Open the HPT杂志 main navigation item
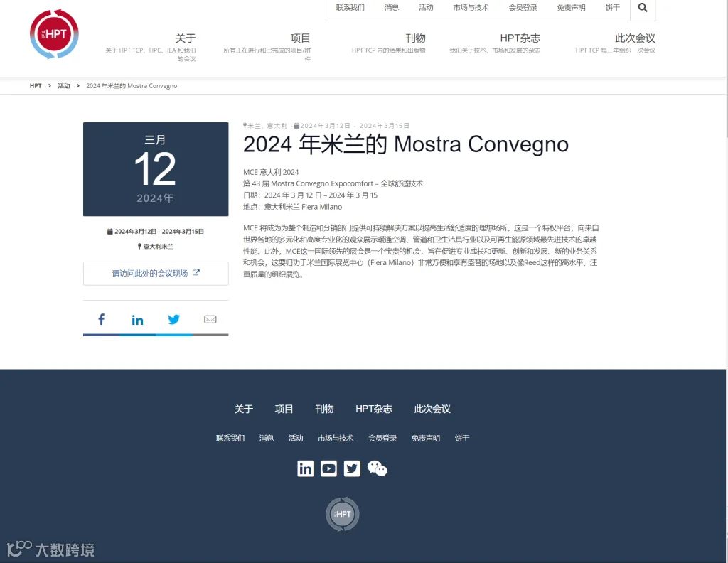 tap(520, 38)
